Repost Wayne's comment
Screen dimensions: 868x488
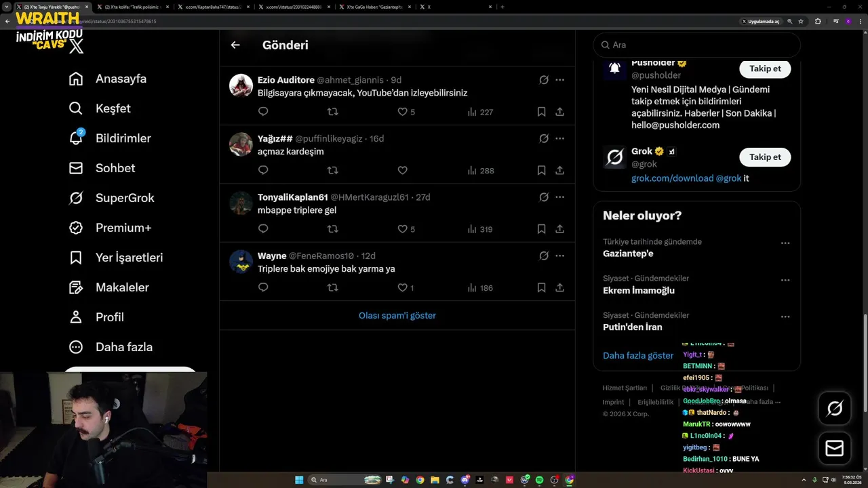[x=332, y=288]
